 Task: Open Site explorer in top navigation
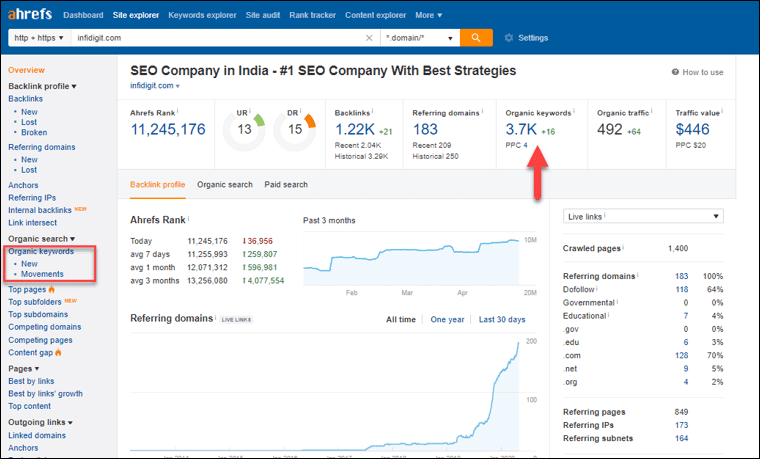pyautogui.click(x=136, y=15)
